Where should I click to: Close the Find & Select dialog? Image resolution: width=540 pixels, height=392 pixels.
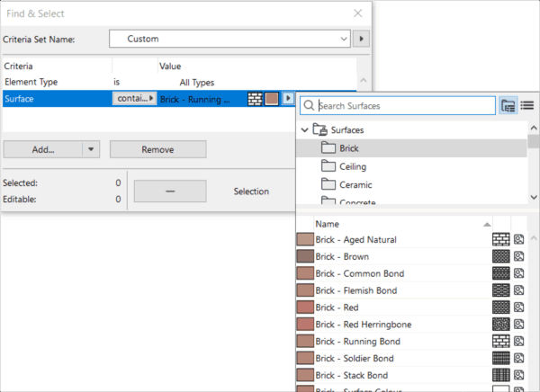point(358,13)
